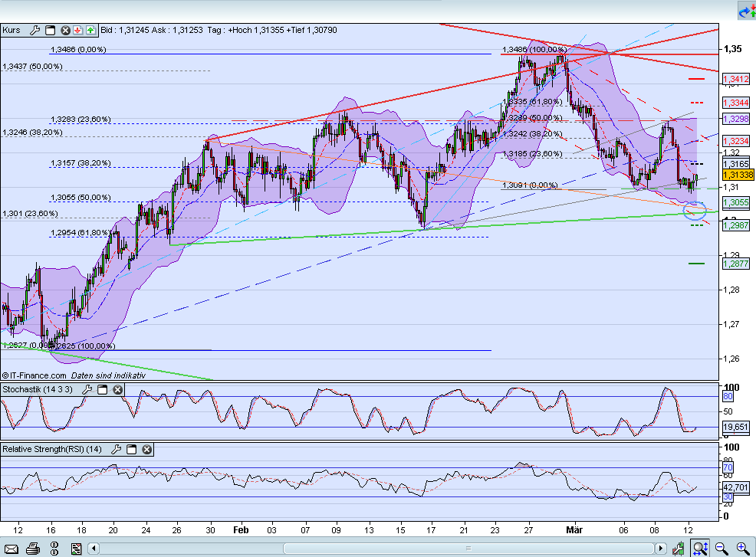Click Fibonacci label 1,3246 (38,20%)
The height and width of the screenshot is (557, 756).
(32, 132)
